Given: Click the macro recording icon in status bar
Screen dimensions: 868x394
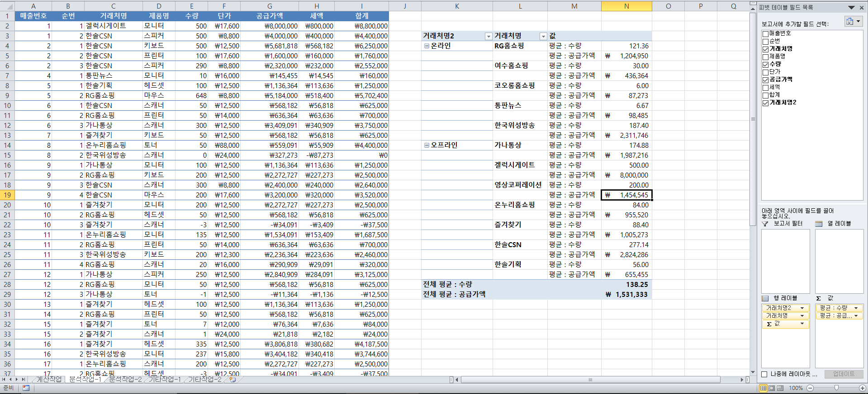Looking at the screenshot, I should [x=26, y=388].
